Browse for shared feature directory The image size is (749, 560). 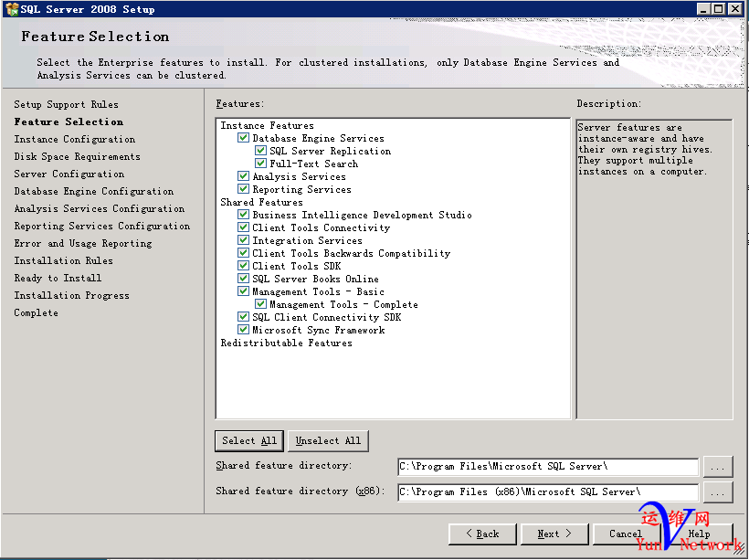coord(718,467)
